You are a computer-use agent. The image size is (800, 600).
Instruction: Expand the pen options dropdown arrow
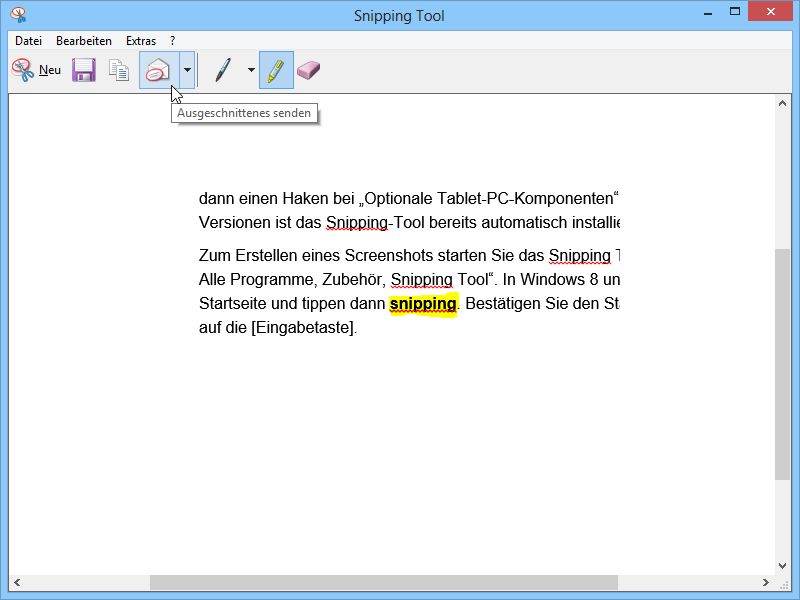pyautogui.click(x=251, y=70)
